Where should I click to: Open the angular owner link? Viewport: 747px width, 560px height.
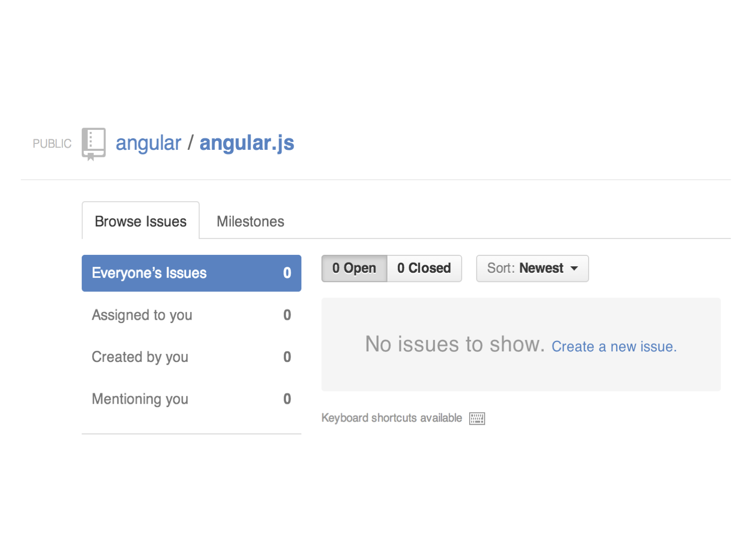coord(148,143)
